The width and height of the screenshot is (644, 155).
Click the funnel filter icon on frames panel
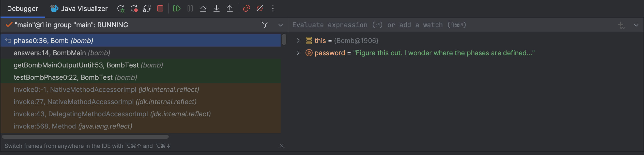265,25
